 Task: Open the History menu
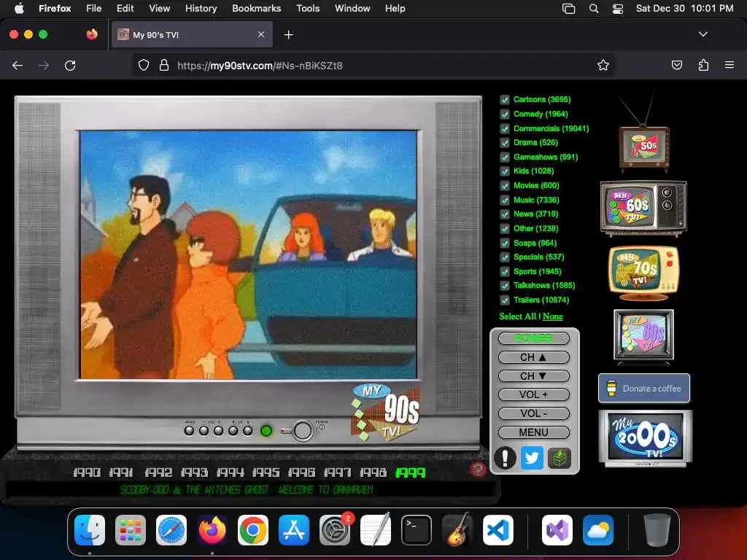pos(201,8)
